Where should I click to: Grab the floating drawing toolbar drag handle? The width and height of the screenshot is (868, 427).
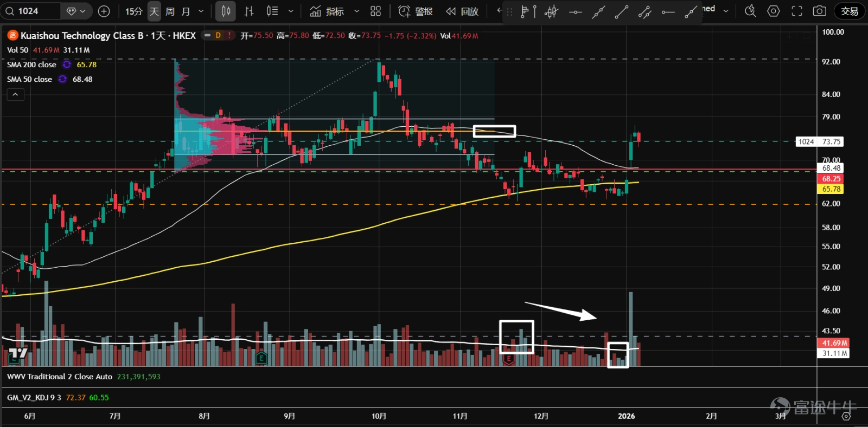[x=509, y=11]
